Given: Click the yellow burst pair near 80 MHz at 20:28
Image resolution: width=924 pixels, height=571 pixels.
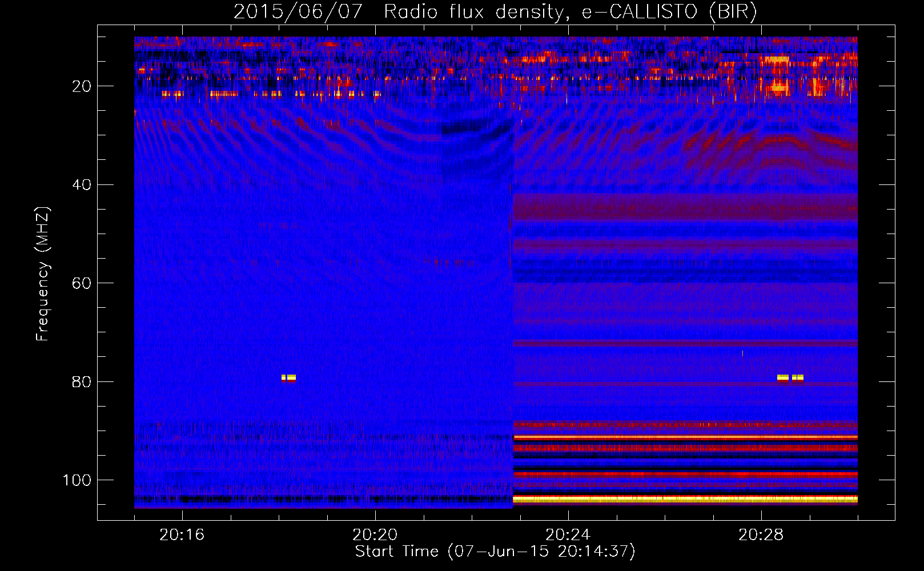Looking at the screenshot, I should [790, 377].
